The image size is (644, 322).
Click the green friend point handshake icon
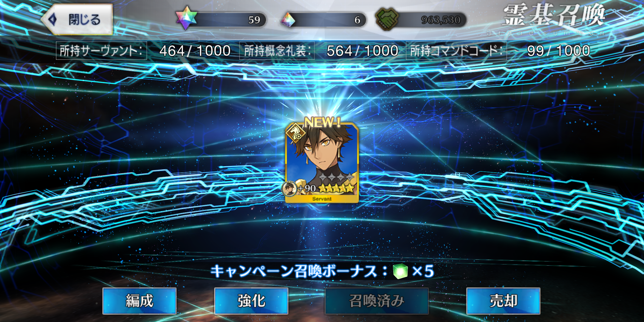click(x=387, y=19)
